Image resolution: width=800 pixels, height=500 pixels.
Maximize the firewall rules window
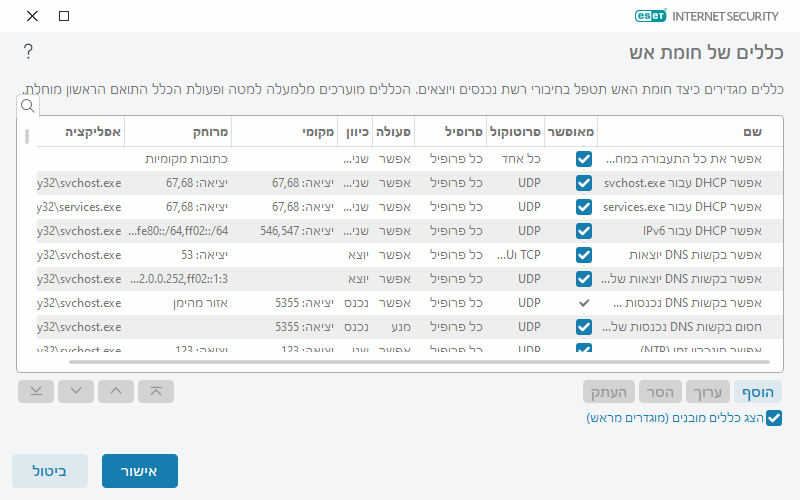click(x=64, y=16)
